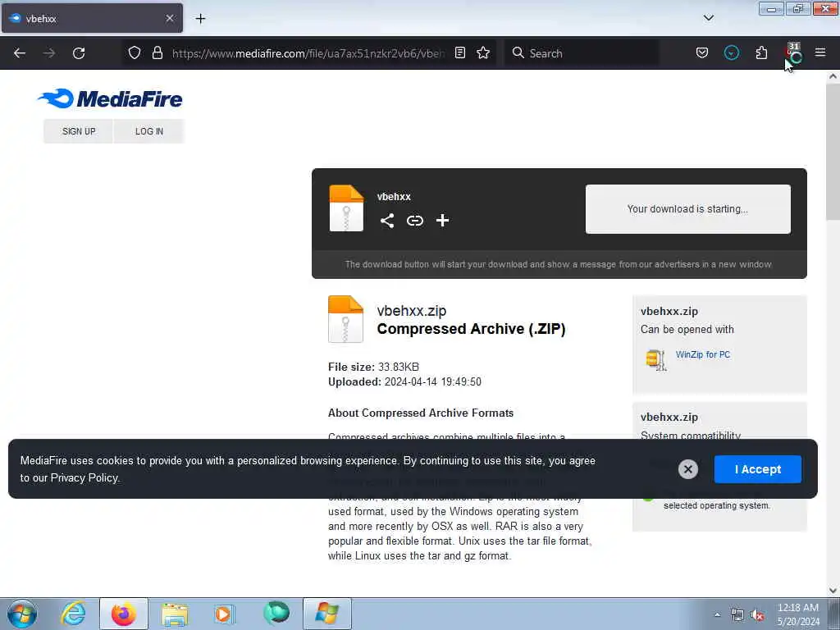
Task: Click the downloads progress icon
Action: 731,52
